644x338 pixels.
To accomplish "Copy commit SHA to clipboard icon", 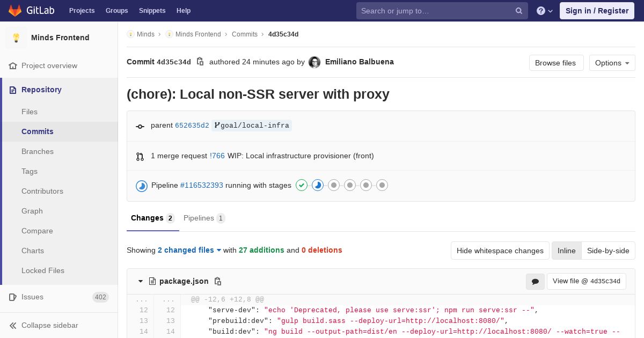I will coord(200,62).
